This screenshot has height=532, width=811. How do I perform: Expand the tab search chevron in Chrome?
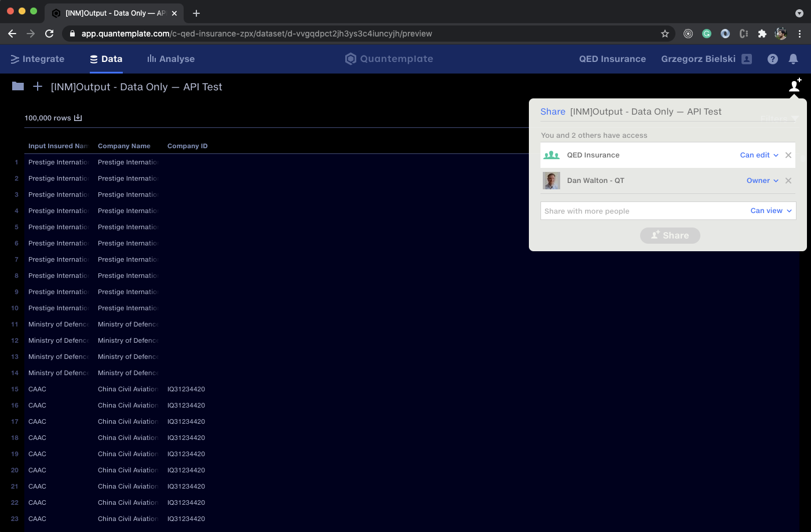pos(799,13)
